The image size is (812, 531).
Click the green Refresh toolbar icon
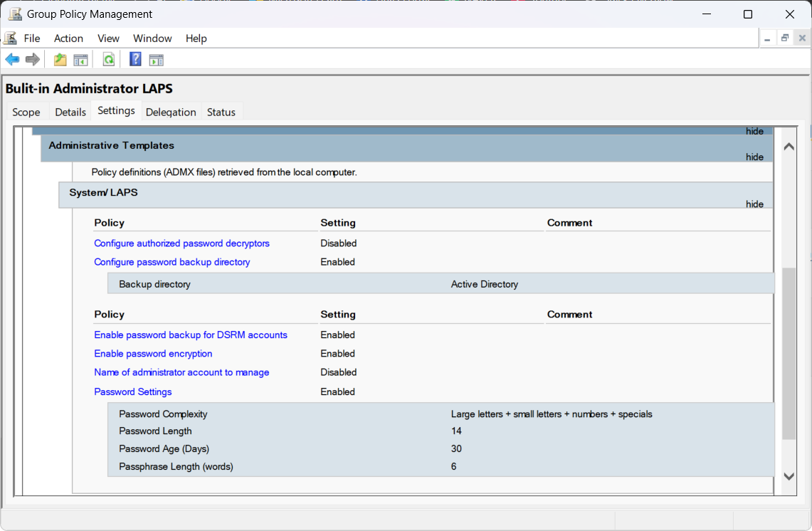[x=108, y=60]
